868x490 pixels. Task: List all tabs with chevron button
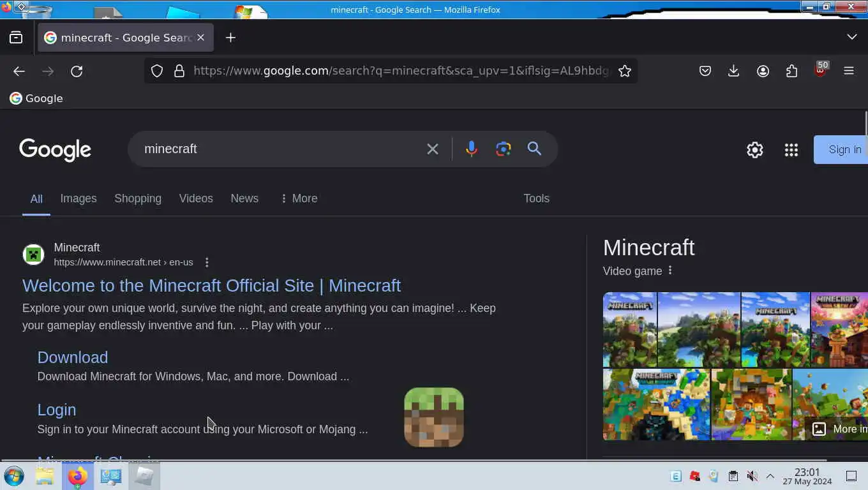851,37
